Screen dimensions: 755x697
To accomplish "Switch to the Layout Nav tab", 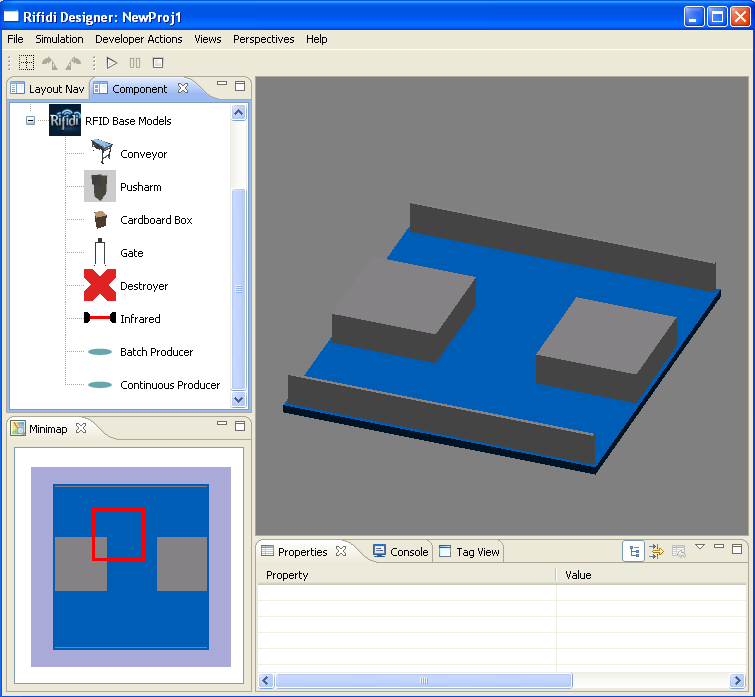I will coord(48,89).
